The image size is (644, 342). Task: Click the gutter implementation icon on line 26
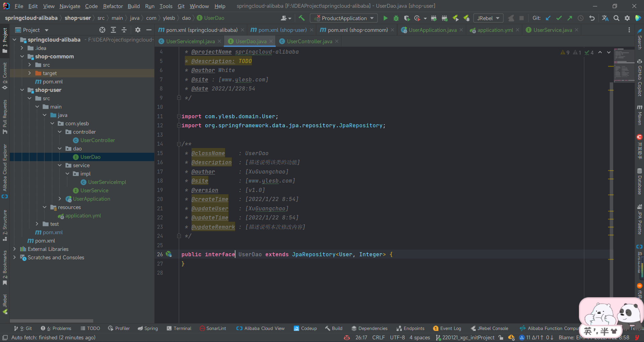169,254
